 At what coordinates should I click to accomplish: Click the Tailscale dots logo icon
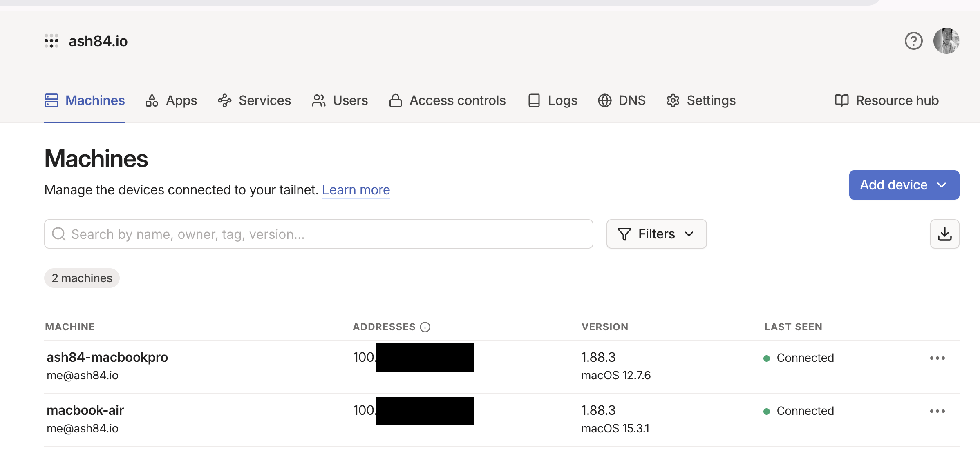click(51, 41)
